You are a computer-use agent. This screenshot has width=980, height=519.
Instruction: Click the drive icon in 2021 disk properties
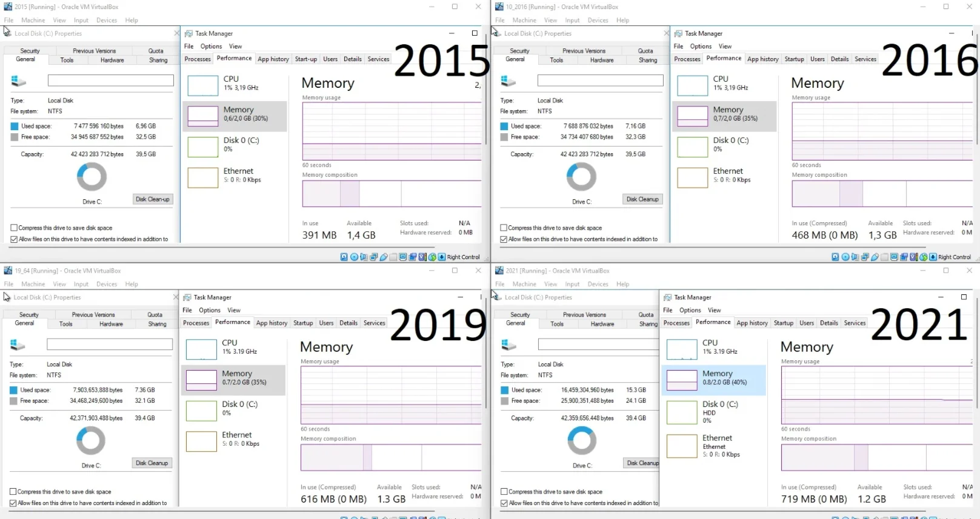(x=508, y=345)
